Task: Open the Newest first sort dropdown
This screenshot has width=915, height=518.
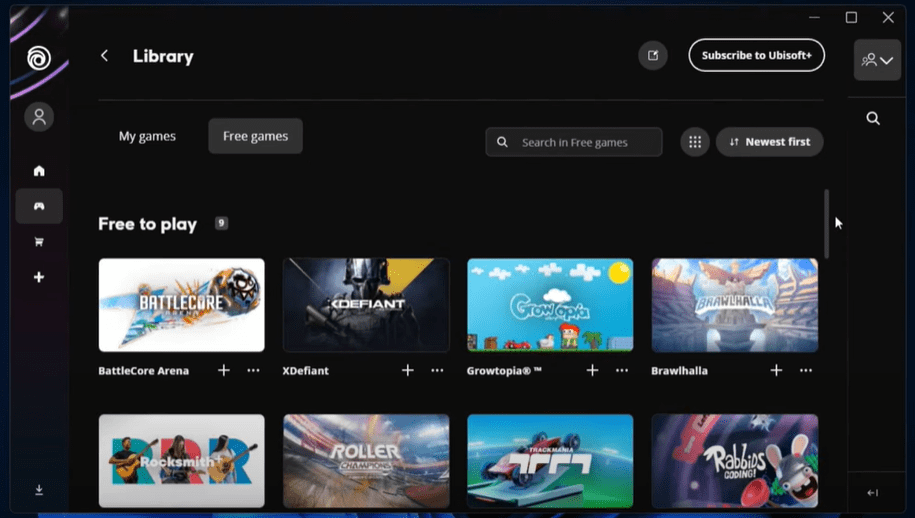Action: pyautogui.click(x=769, y=142)
